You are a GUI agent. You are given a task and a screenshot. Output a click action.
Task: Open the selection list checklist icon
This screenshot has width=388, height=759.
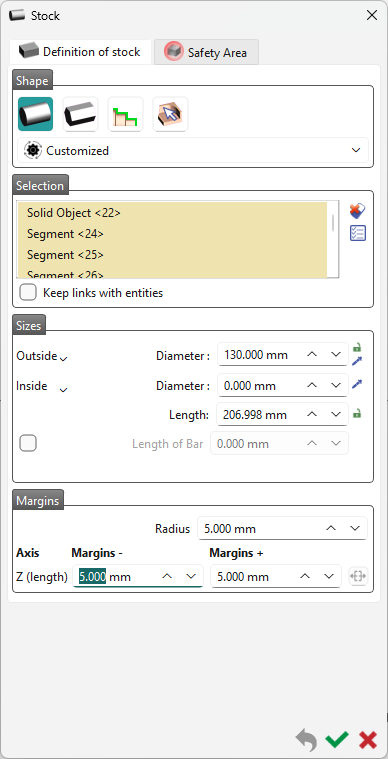pyautogui.click(x=358, y=233)
